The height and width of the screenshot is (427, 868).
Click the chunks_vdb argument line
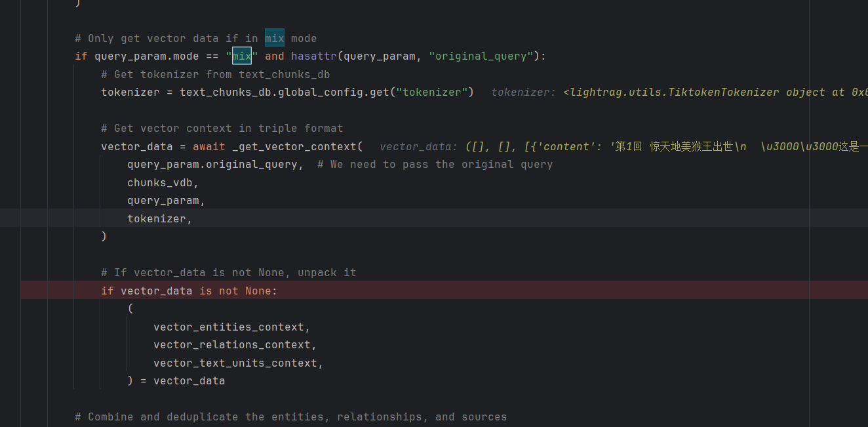pyautogui.click(x=163, y=182)
